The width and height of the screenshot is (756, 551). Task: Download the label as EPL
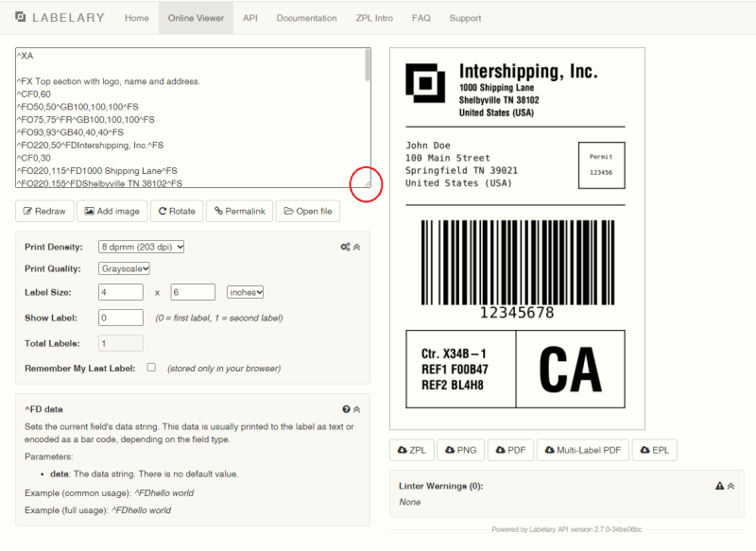click(654, 450)
